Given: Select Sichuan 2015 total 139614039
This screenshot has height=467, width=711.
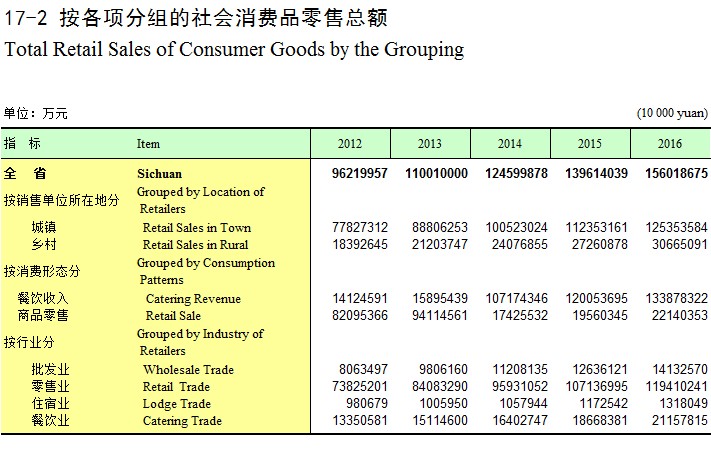Looking at the screenshot, I should click(596, 173).
